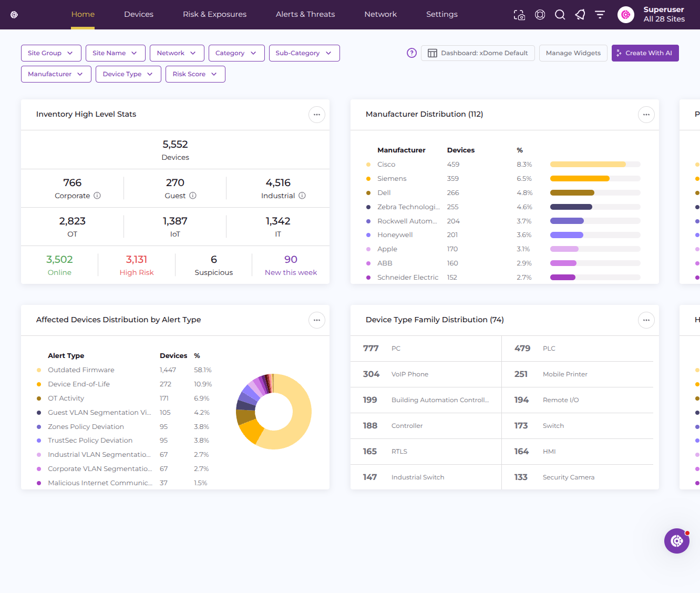Click the search magnifier icon in header
700x593 pixels.
tap(560, 15)
